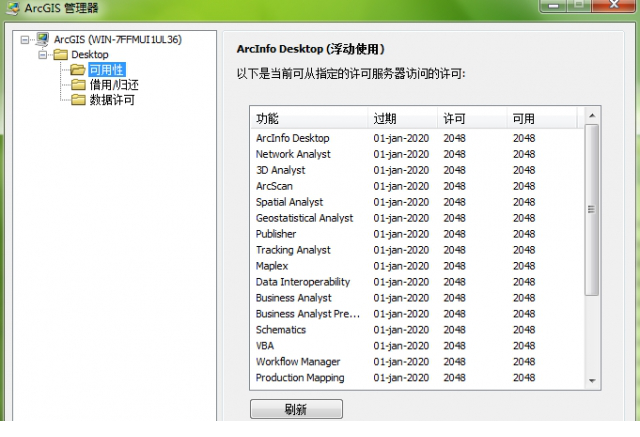Select the VBA row
This screenshot has height=437, width=640.
point(417,346)
